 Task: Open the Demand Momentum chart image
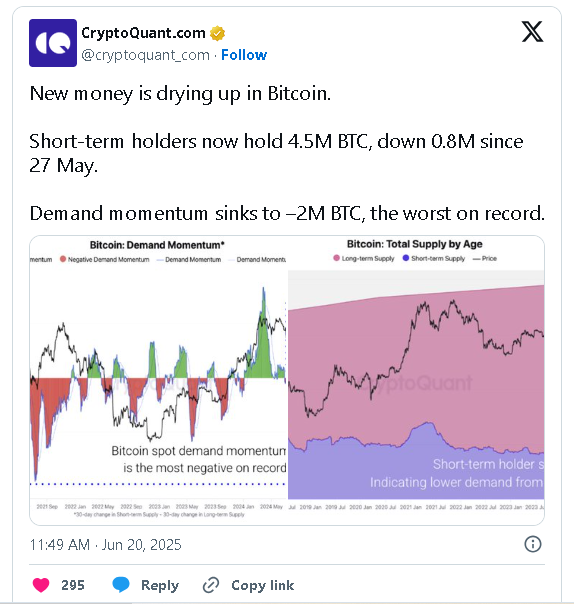(x=158, y=380)
